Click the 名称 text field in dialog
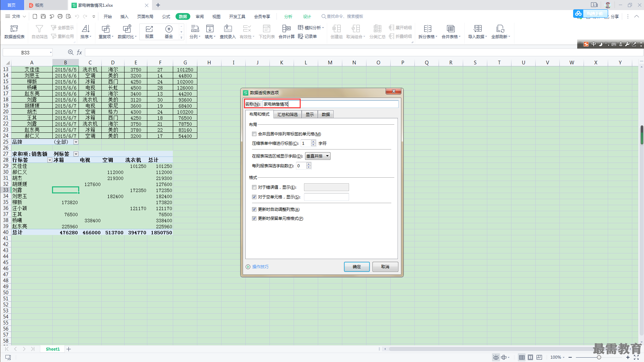 coord(330,104)
